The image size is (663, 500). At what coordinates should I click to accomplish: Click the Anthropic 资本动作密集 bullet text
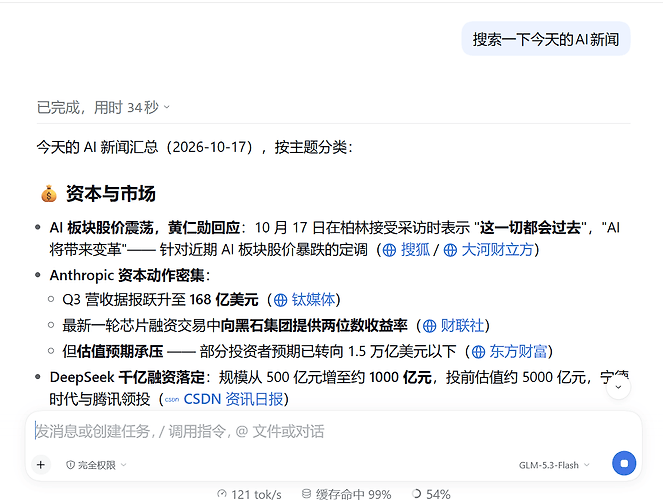click(129, 275)
